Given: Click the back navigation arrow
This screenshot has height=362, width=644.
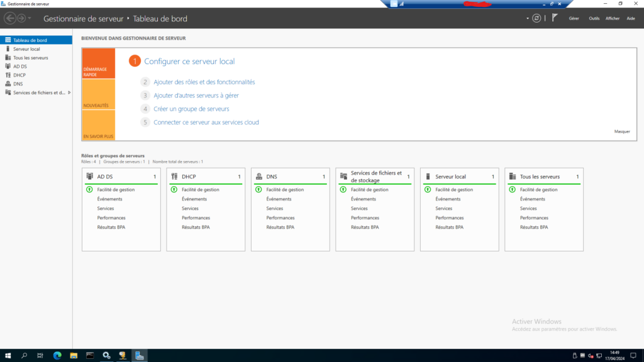Looking at the screenshot, I should 9,18.
